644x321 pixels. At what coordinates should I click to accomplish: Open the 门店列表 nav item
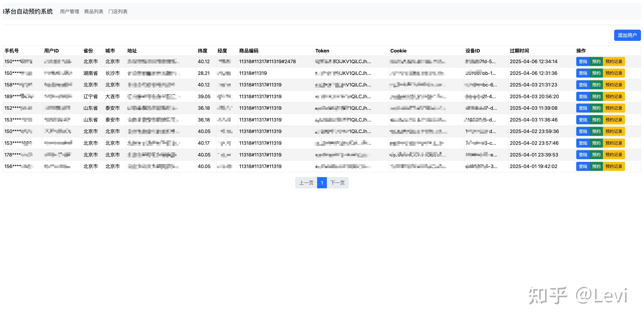118,12
